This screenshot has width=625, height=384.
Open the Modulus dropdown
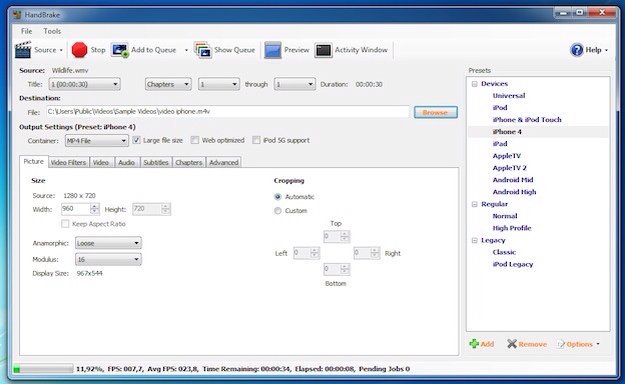pos(108,260)
